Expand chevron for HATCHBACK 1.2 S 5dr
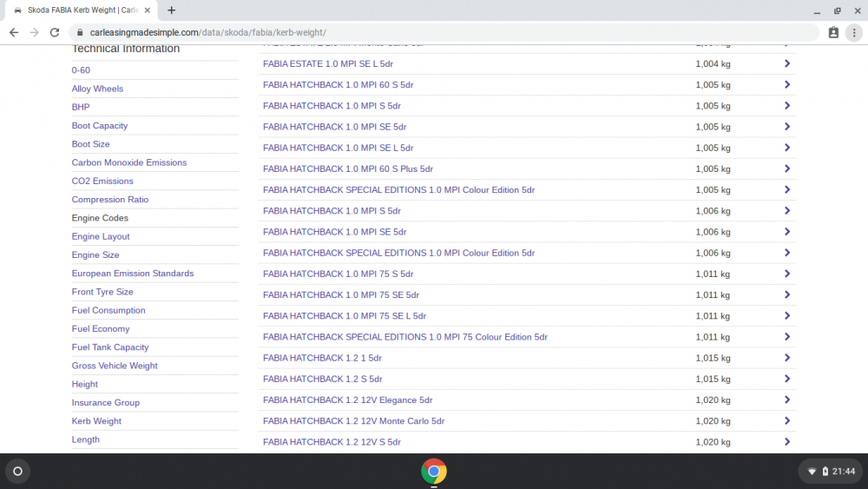The width and height of the screenshot is (868, 489). coord(786,380)
